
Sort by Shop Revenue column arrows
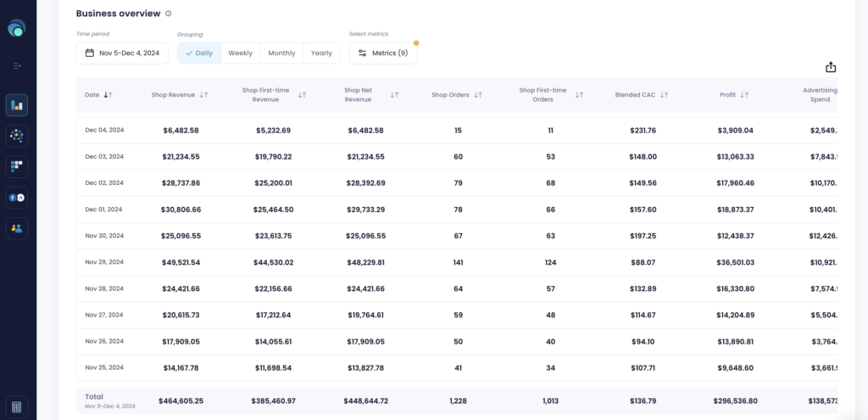[x=203, y=95]
